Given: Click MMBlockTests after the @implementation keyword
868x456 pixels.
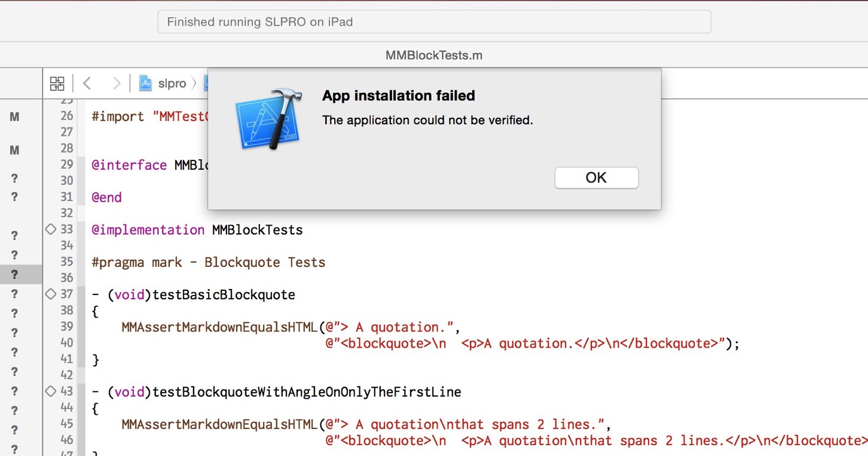Looking at the screenshot, I should click(258, 230).
